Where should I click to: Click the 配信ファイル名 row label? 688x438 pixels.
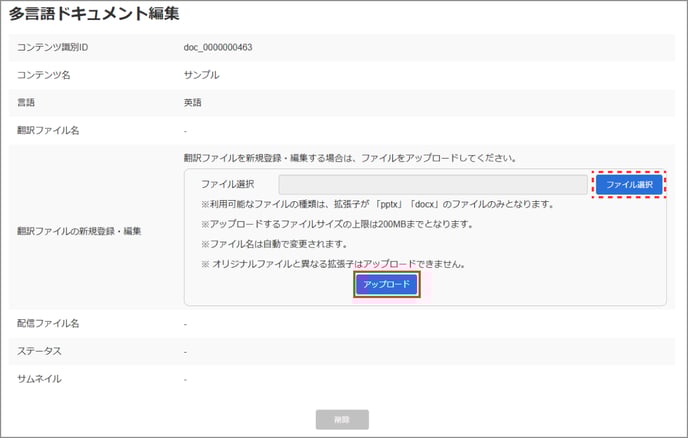(48, 324)
